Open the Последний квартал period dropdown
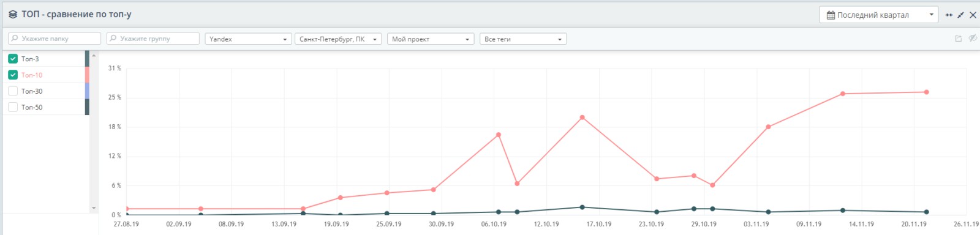980x235 pixels. 878,15
